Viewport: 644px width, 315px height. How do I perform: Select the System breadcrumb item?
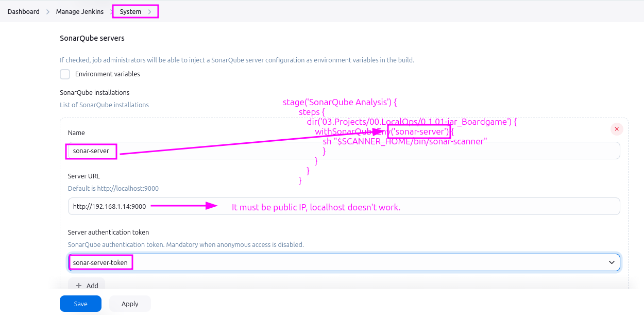pos(130,11)
